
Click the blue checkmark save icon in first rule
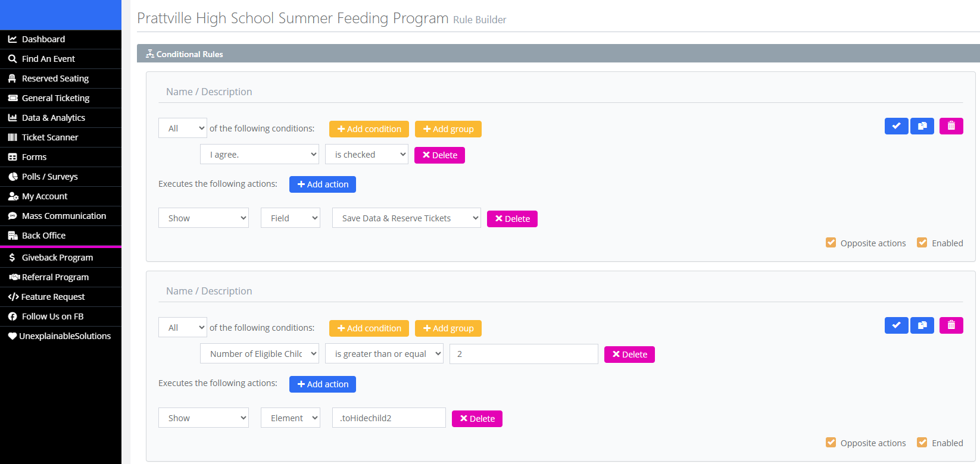click(896, 126)
